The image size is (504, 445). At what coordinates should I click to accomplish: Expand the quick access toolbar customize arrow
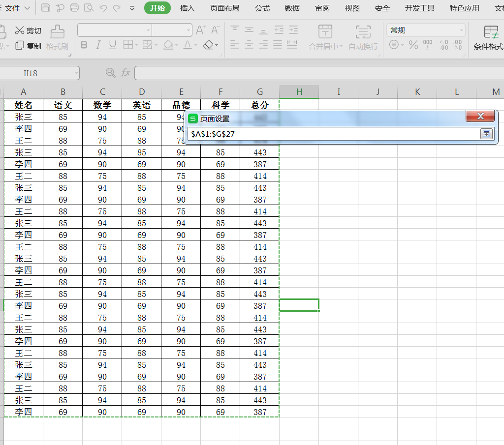point(132,8)
